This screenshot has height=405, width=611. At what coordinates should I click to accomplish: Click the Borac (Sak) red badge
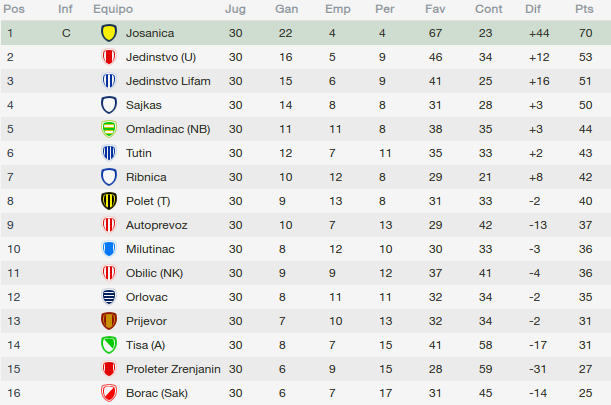point(109,393)
